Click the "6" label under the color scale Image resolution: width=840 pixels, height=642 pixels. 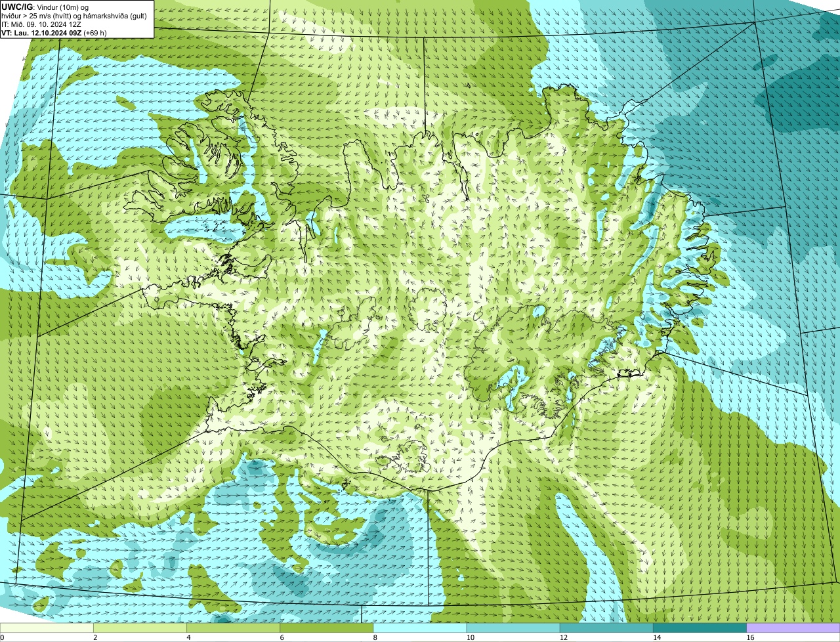[x=282, y=637]
